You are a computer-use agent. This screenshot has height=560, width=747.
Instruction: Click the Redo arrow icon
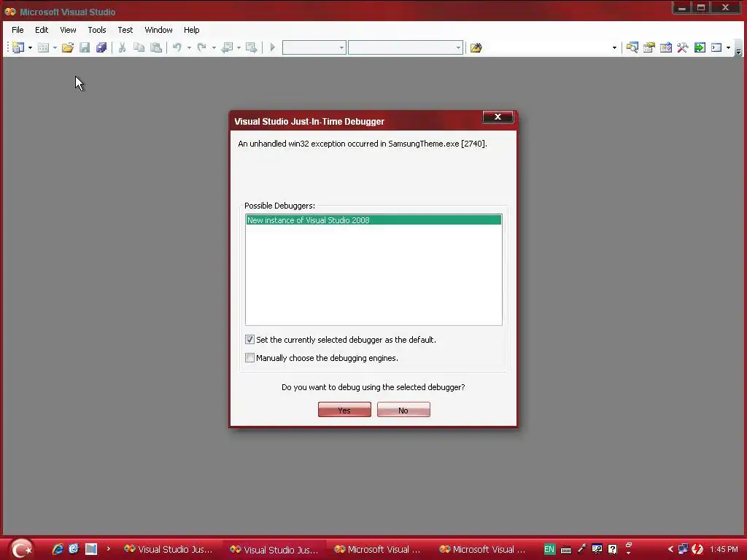(201, 47)
